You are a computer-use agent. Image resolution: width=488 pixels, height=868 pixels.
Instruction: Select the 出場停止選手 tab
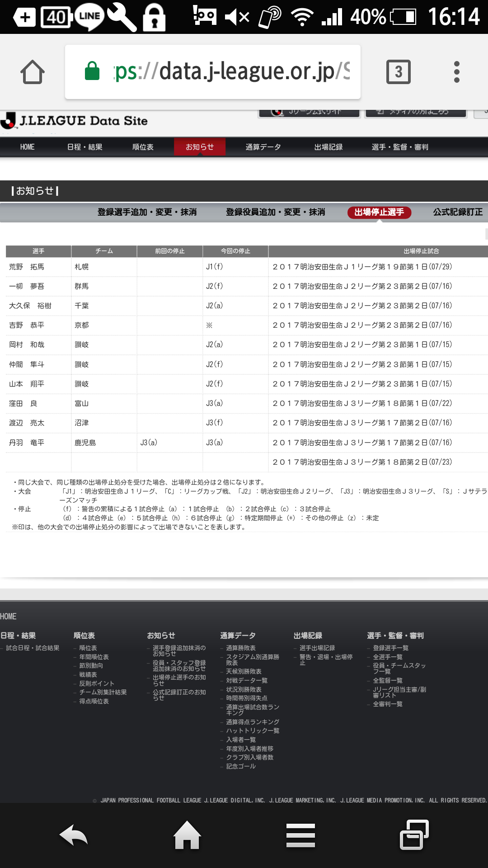pyautogui.click(x=379, y=212)
